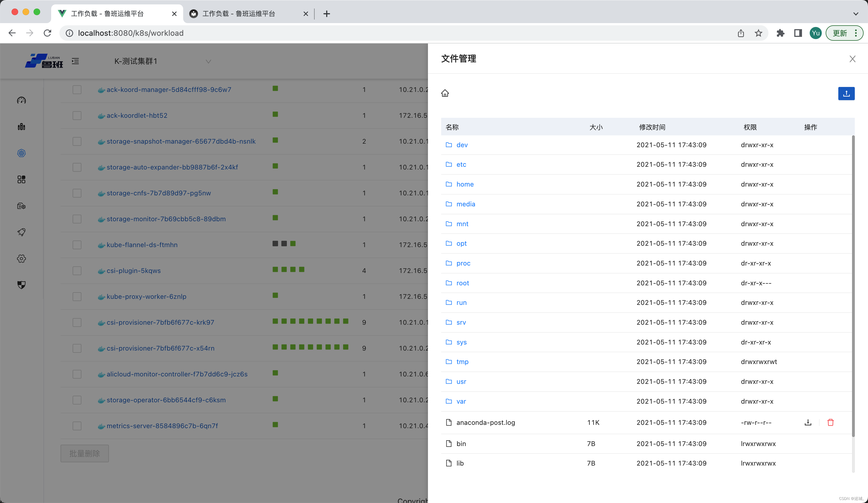Click the home icon in file manager
Viewport: 868px width, 503px height.
click(445, 93)
